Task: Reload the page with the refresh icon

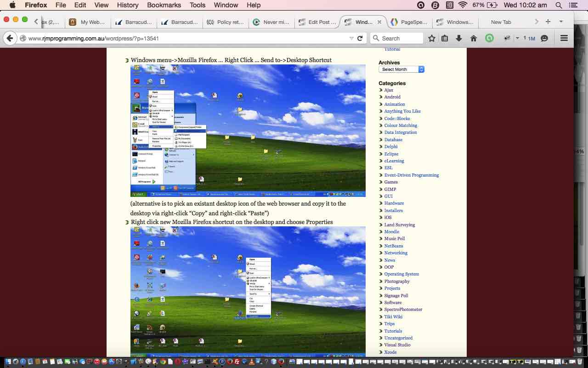Action: point(360,38)
